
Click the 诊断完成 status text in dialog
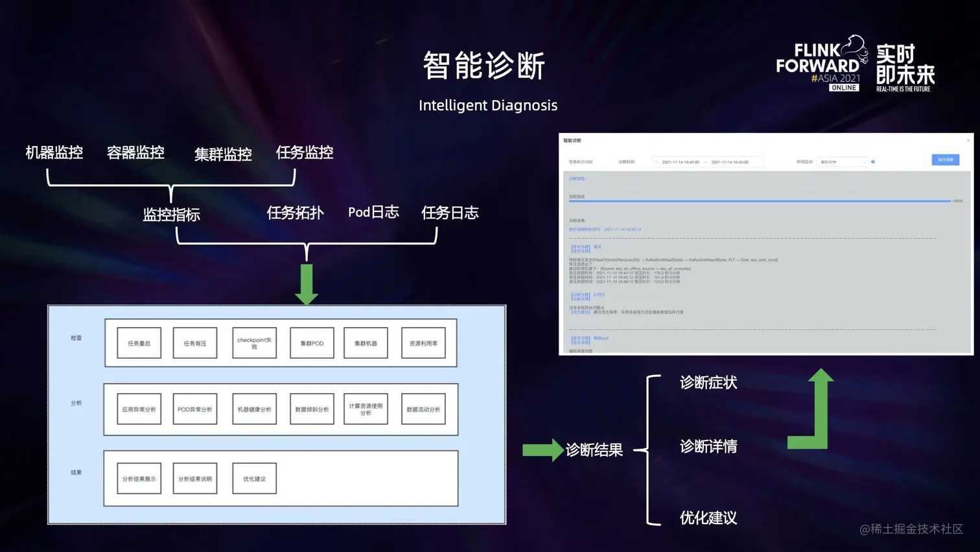[577, 197]
